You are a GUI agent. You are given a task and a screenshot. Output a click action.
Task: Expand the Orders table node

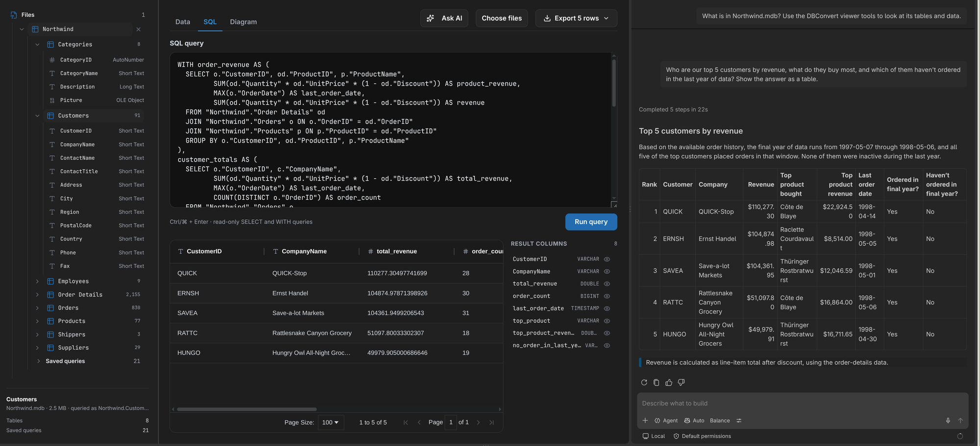tap(37, 308)
